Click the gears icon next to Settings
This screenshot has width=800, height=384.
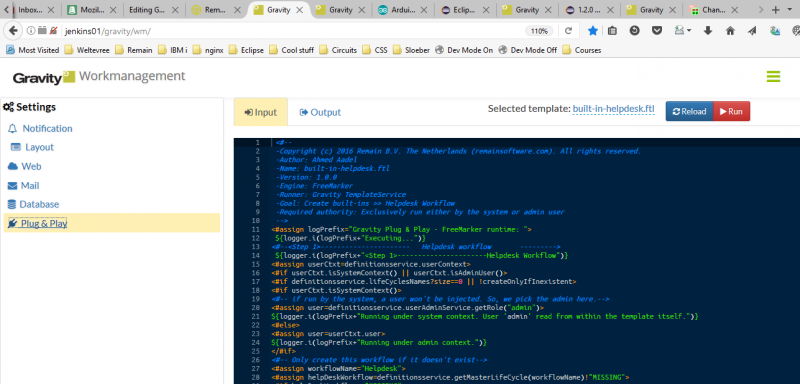[8, 107]
